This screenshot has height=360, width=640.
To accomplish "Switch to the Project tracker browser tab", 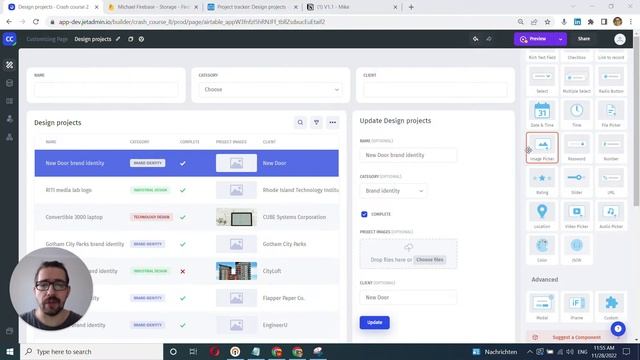I will 252,7.
